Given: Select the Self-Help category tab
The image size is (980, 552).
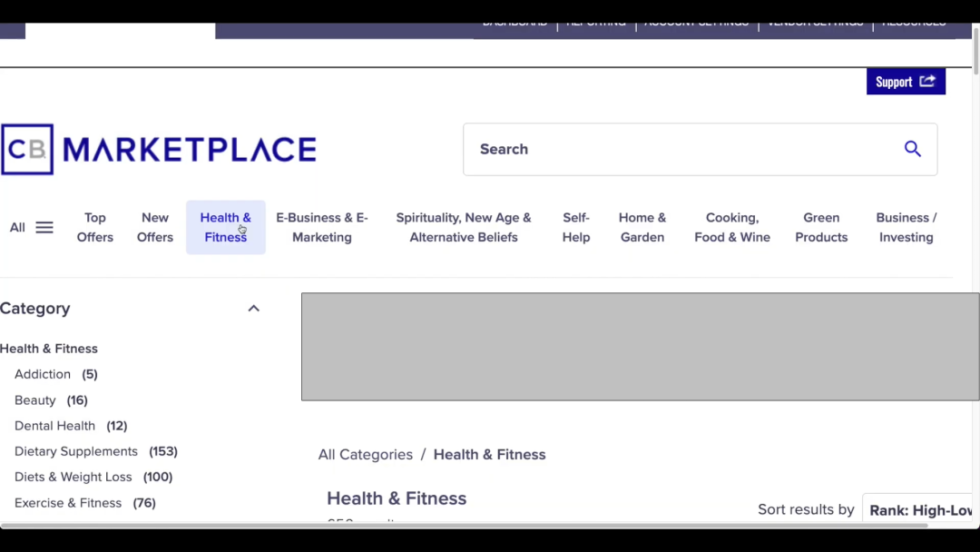Looking at the screenshot, I should [x=576, y=227].
